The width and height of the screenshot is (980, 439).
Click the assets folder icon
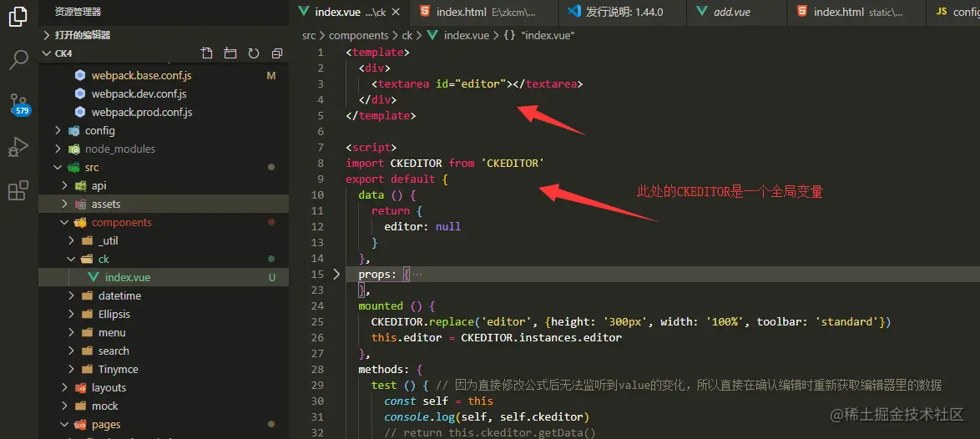click(x=80, y=204)
